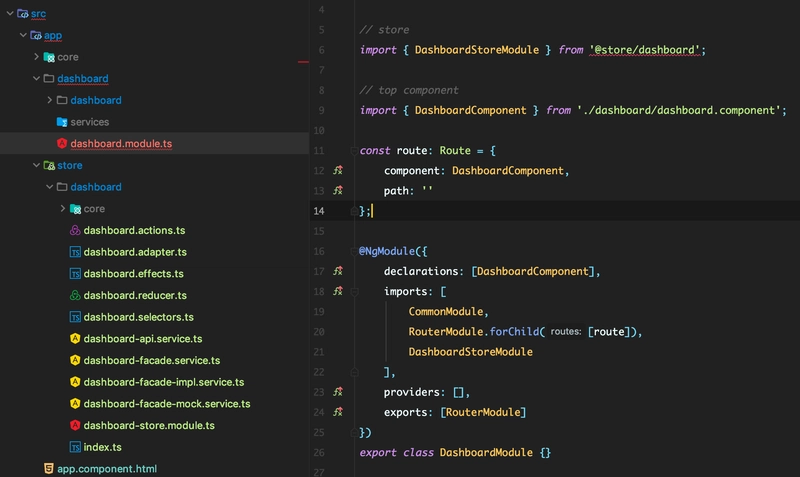Click the TS icon of index.ts
800x477 pixels.
(x=75, y=447)
